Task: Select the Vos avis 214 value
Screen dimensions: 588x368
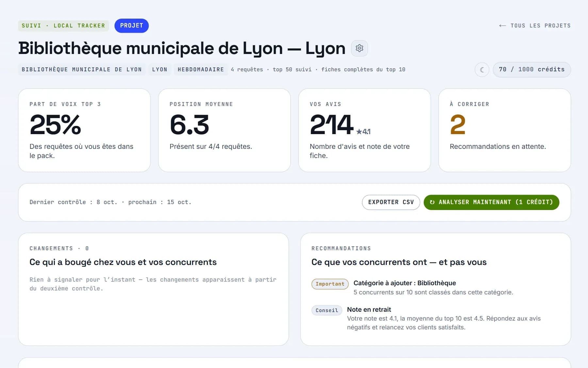Action: 331,125
